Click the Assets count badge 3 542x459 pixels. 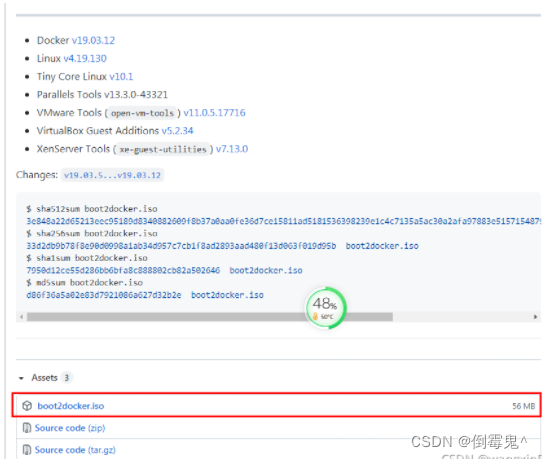tap(67, 378)
